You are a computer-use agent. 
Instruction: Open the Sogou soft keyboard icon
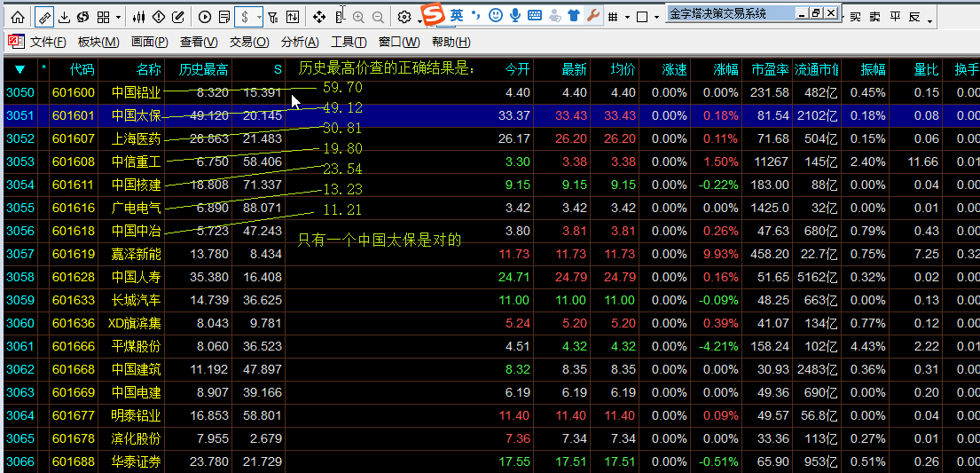pos(535,15)
